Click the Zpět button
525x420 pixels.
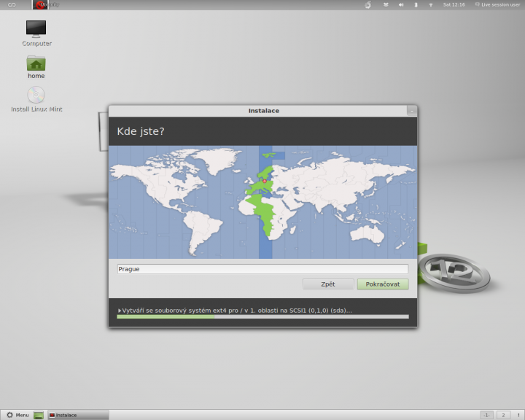(x=328, y=284)
